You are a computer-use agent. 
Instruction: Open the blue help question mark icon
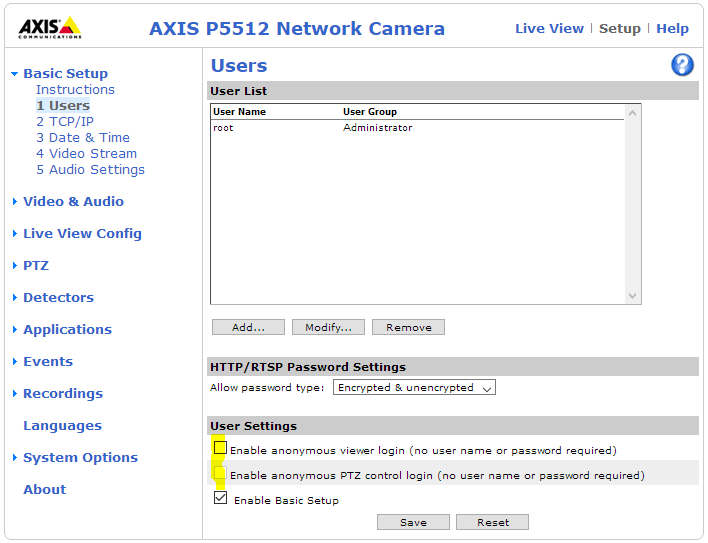pyautogui.click(x=682, y=65)
